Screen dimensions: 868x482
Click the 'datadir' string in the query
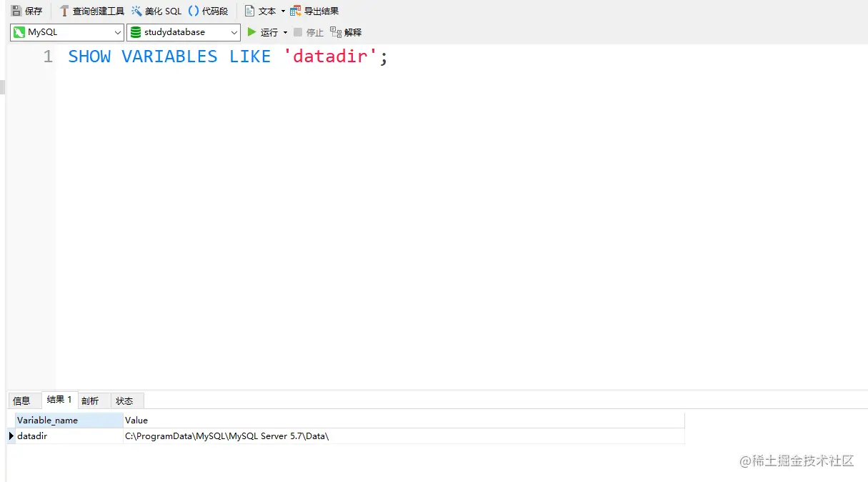pos(330,56)
